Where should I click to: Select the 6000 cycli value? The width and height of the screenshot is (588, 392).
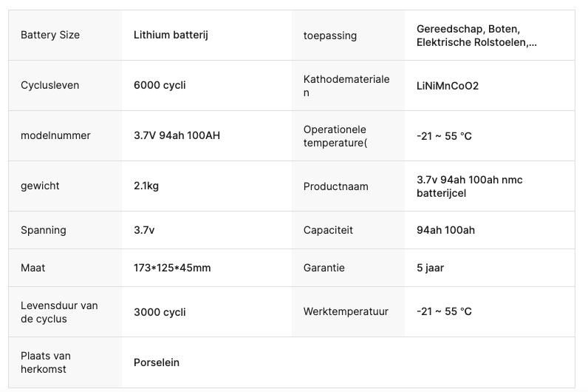pyautogui.click(x=160, y=85)
